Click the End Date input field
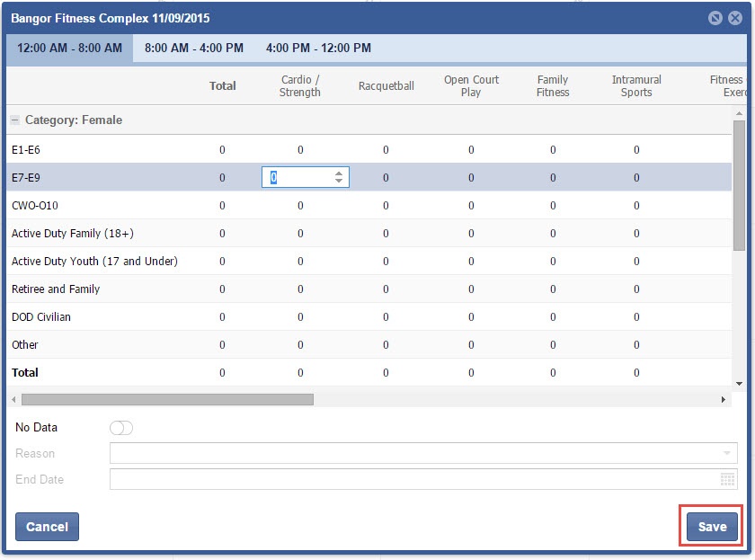755x560 pixels. click(413, 480)
